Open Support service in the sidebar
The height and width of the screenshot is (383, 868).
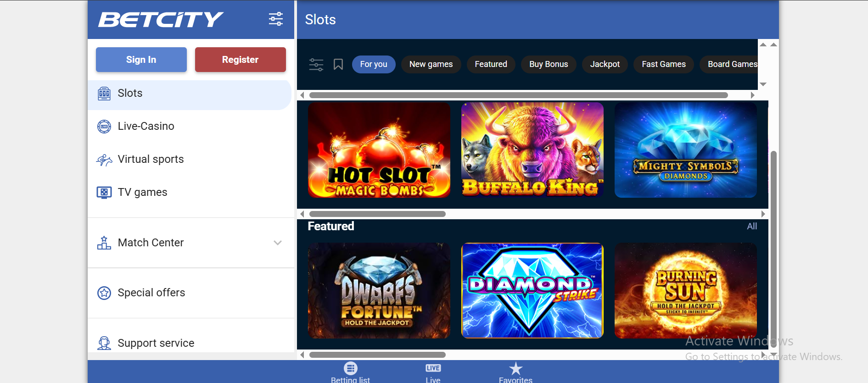190,343
